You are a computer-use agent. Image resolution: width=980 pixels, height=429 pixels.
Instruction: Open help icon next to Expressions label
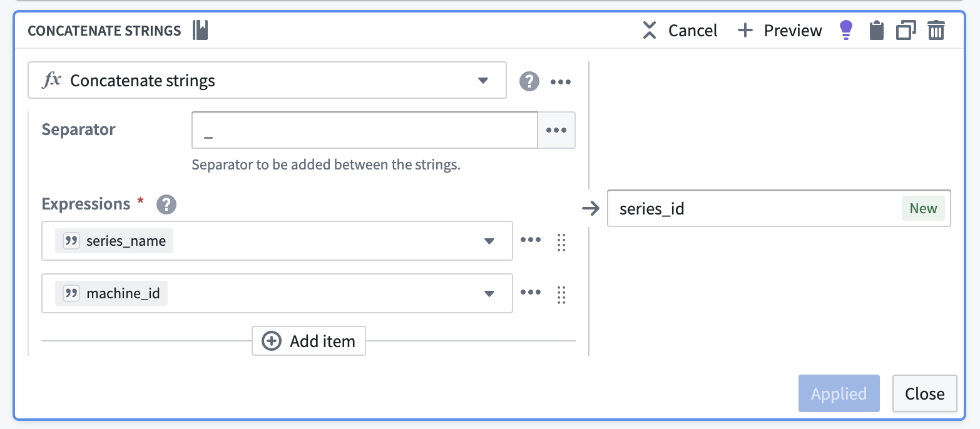click(166, 204)
